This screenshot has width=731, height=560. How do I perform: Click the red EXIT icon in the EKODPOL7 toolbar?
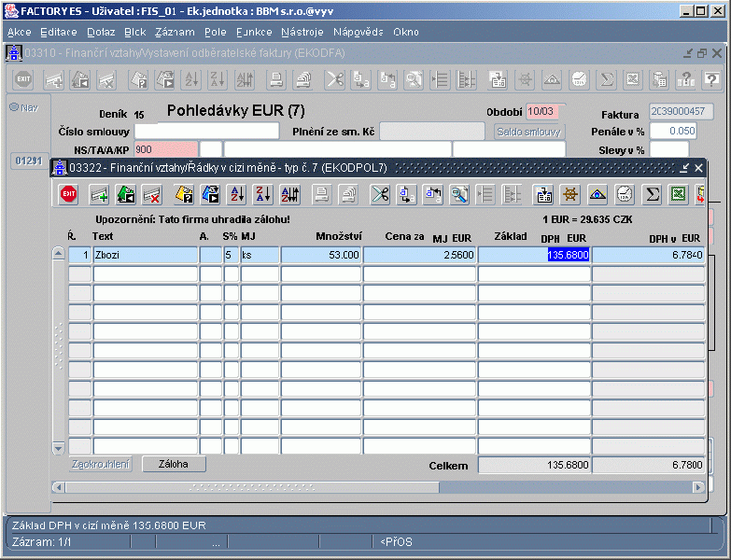[68, 194]
